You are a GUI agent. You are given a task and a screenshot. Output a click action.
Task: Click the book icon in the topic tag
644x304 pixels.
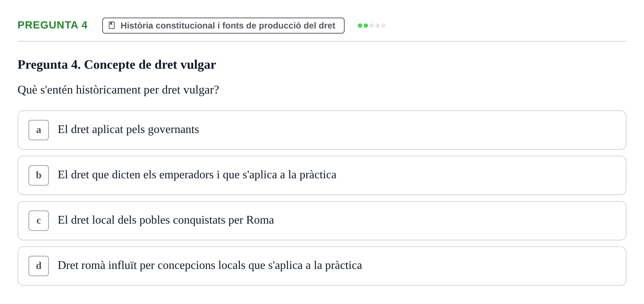112,25
